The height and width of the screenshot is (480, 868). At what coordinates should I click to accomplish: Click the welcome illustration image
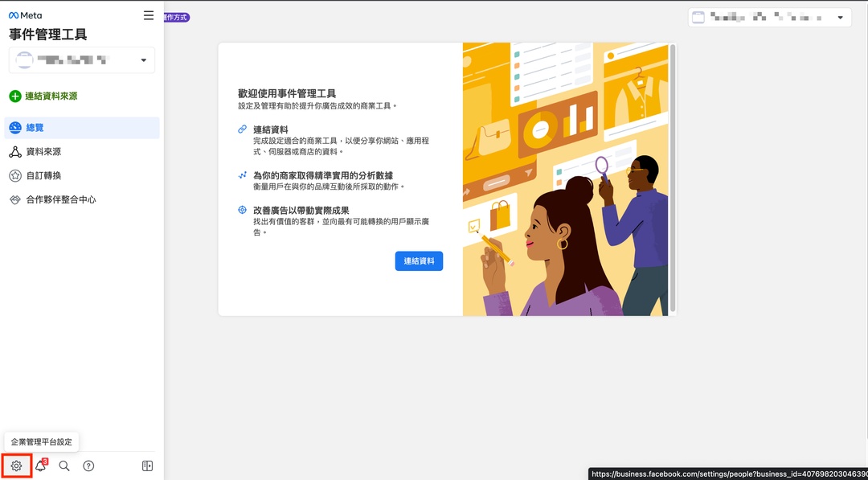[567, 179]
